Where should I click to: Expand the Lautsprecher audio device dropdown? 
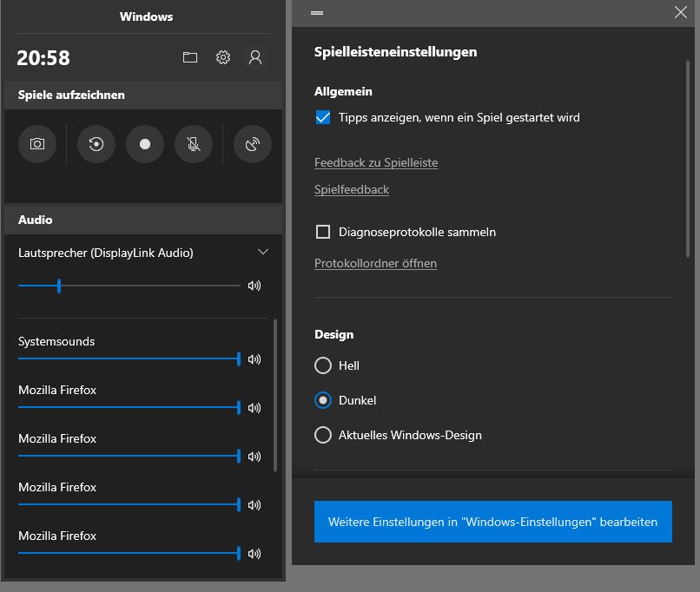click(x=263, y=253)
